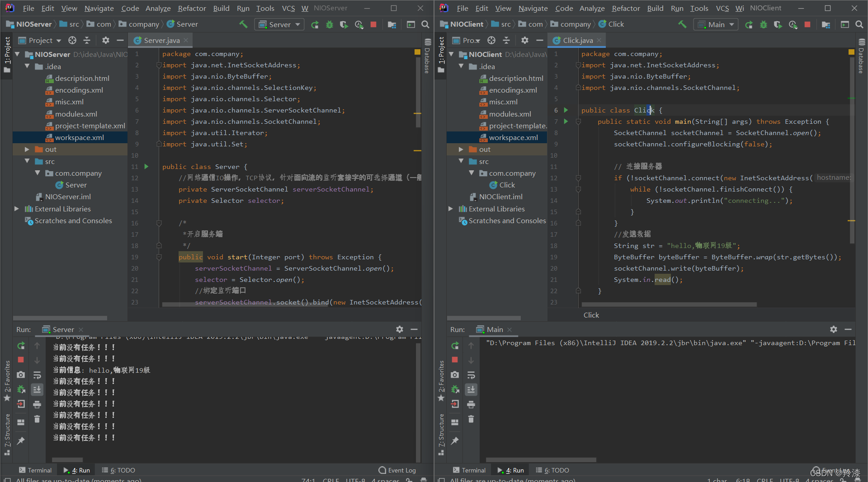Click the CRLF line separator in NIOServer status bar
Screen dimensions: 868x482
click(x=331, y=480)
